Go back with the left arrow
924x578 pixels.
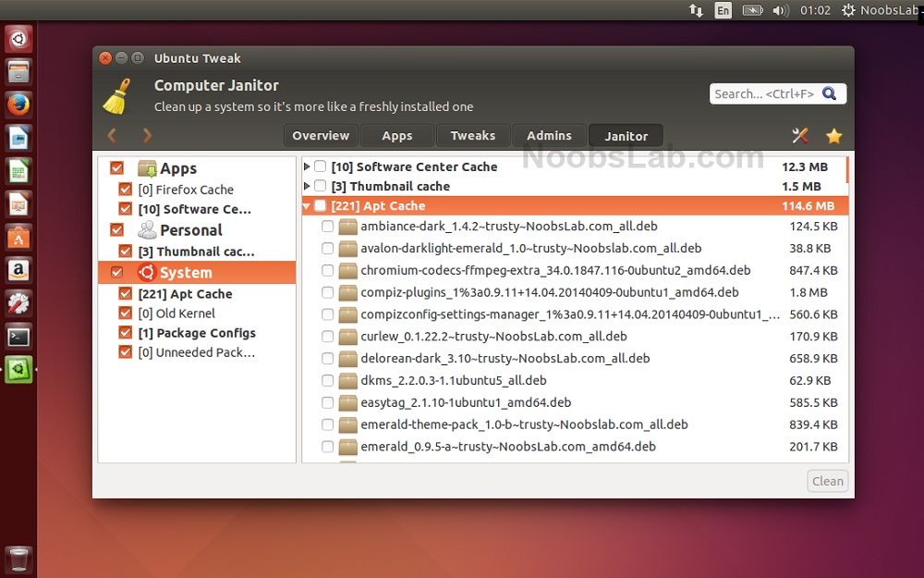pos(112,136)
